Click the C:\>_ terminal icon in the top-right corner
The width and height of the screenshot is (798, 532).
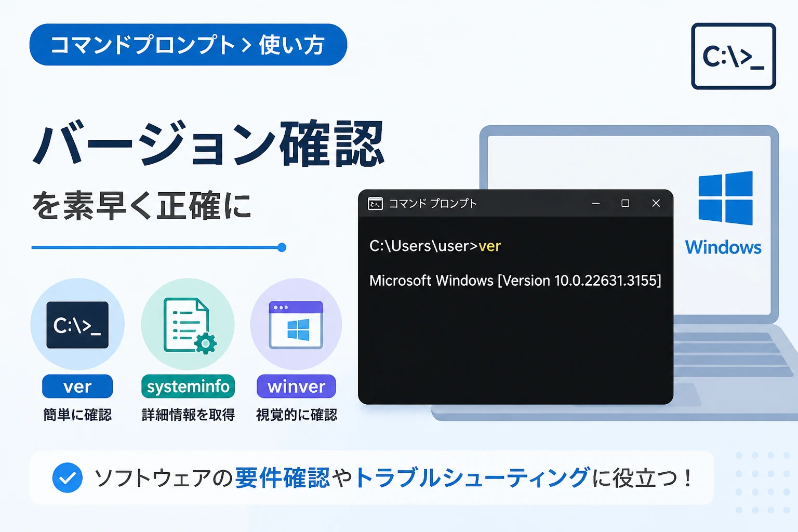point(733,56)
